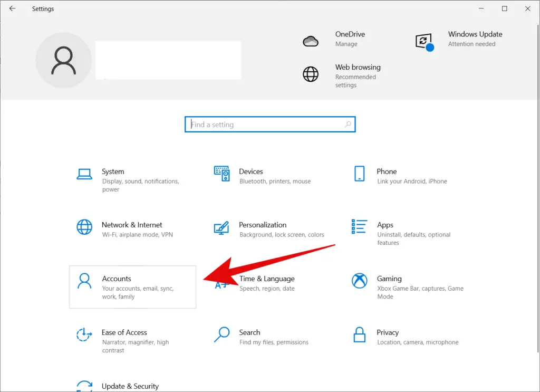Click the System laptop icon
540x392 pixels.
tap(84, 174)
